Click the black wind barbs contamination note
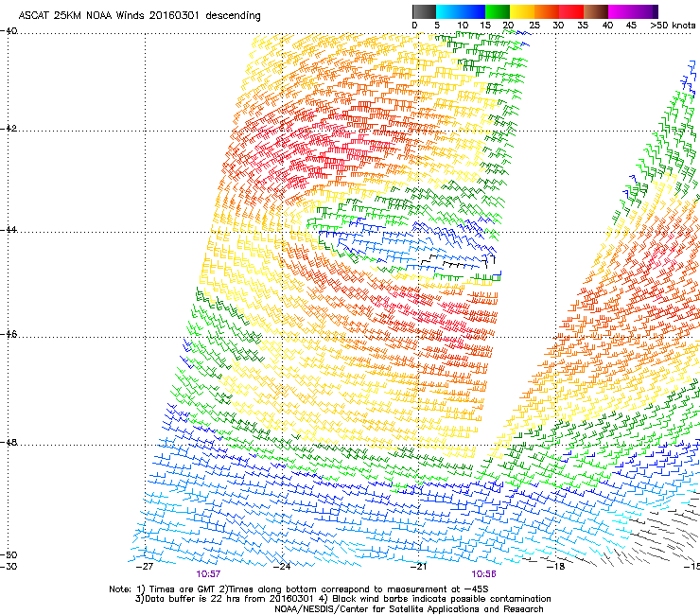The width and height of the screenshot is (700, 615). click(x=435, y=599)
